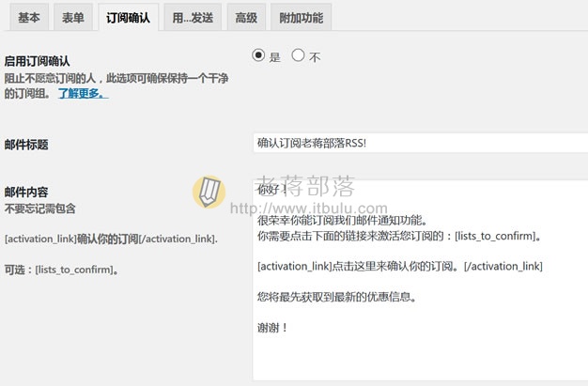
Task: Go to the 用...发送 tab
Action: [x=193, y=17]
